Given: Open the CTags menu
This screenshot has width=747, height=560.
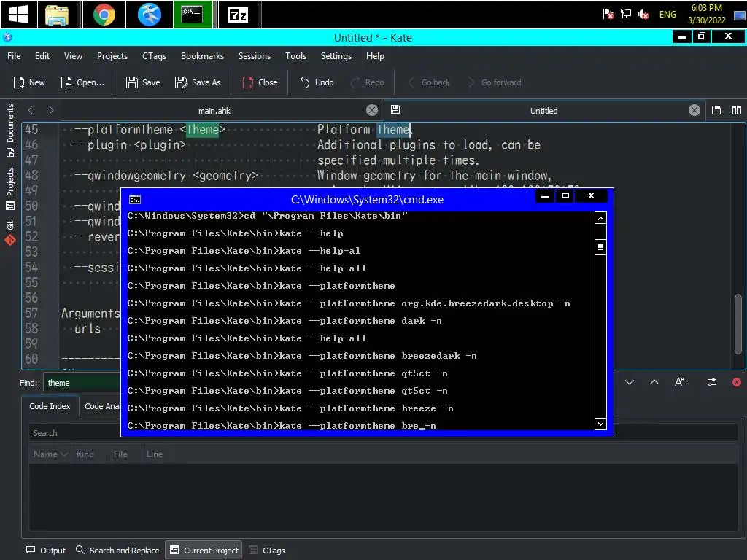Looking at the screenshot, I should click(x=155, y=56).
